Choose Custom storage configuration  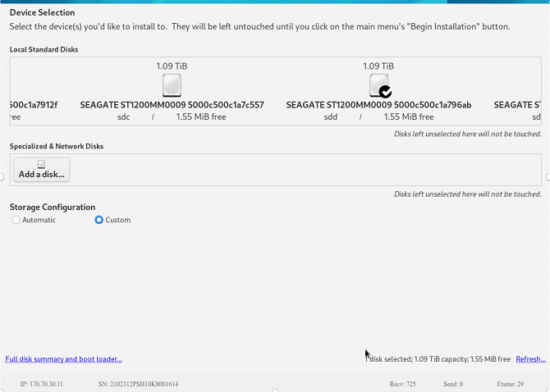[99, 220]
